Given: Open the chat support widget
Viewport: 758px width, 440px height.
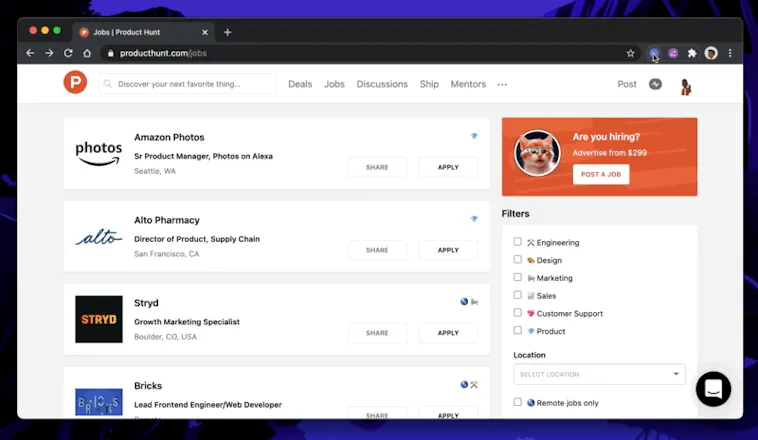Looking at the screenshot, I should click(713, 389).
